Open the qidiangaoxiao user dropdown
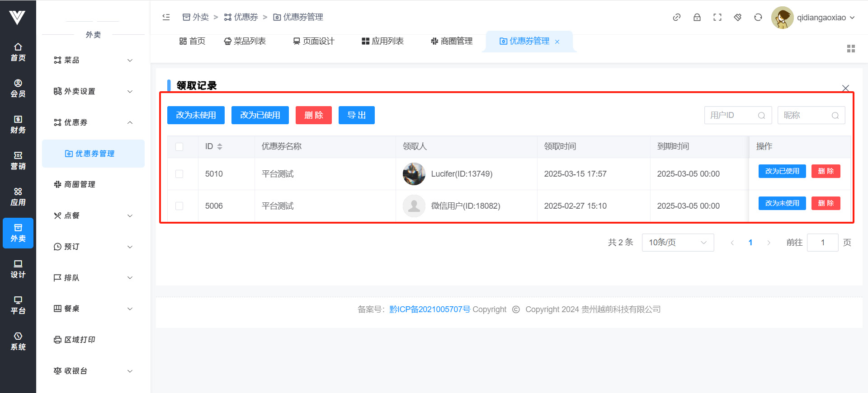The image size is (868, 393). coord(814,18)
